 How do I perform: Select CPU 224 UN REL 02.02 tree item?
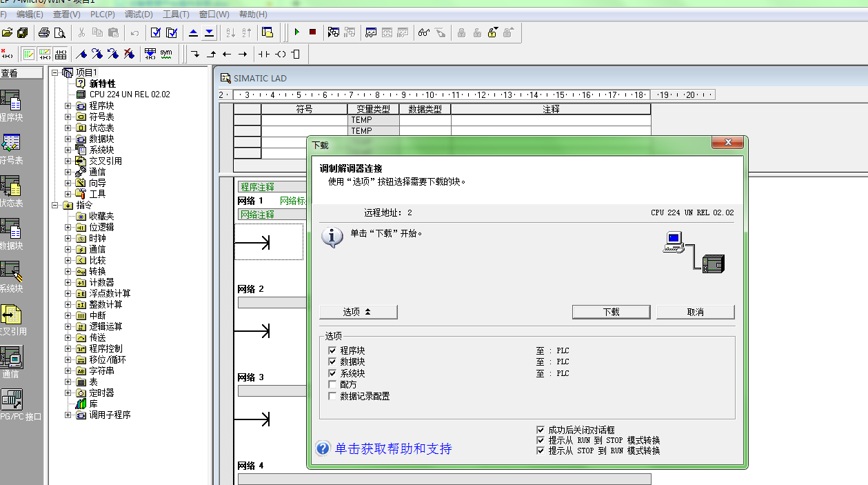click(130, 95)
